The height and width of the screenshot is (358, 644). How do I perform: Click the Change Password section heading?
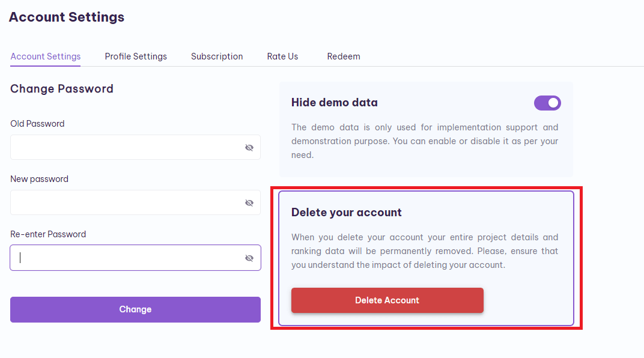(62, 89)
